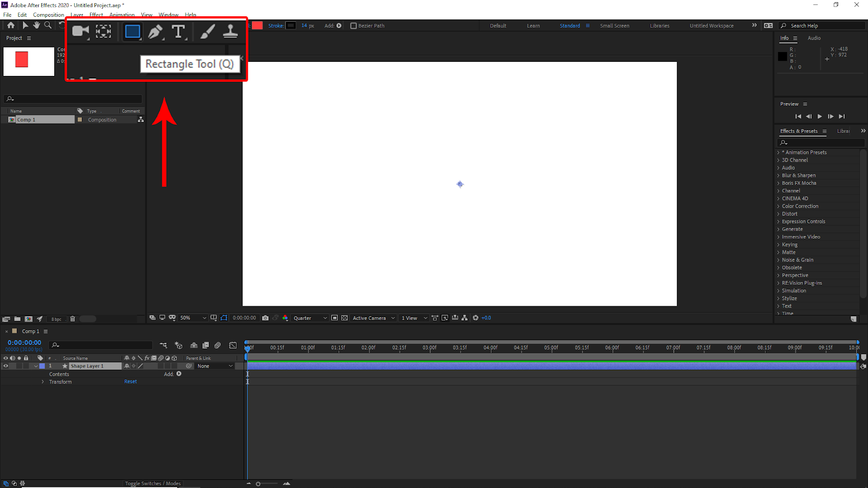Expand the Color Correction effects category

click(800, 206)
